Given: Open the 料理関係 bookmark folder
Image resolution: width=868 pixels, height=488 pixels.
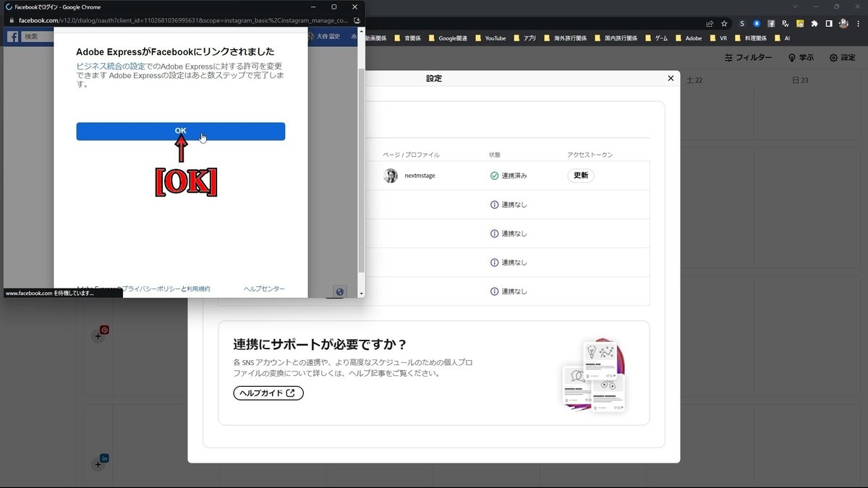Looking at the screenshot, I should tap(750, 38).
